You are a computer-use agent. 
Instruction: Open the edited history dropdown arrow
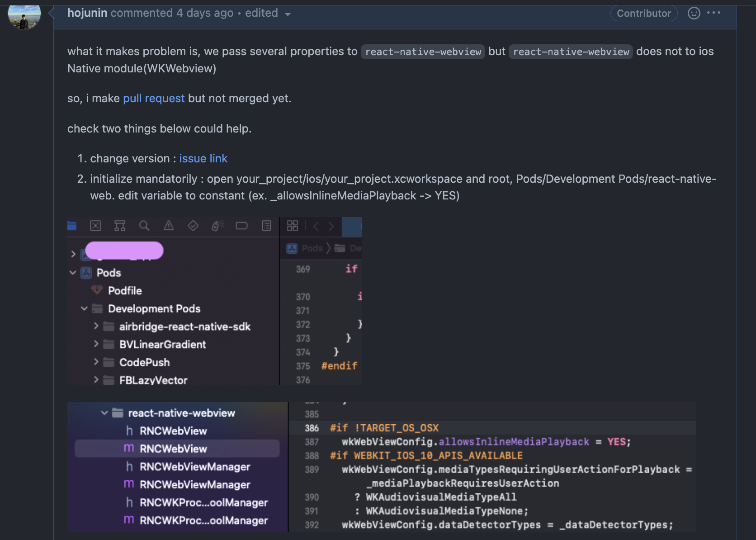288,14
